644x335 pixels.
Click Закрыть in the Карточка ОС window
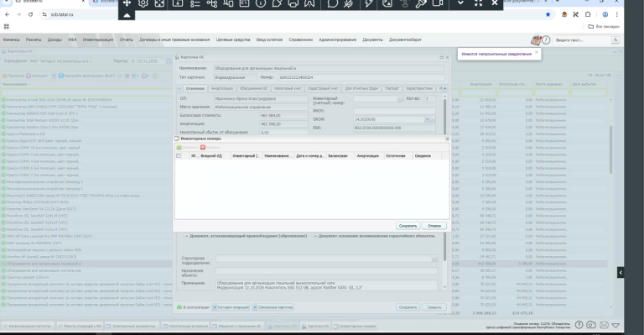pyautogui.click(x=434, y=307)
